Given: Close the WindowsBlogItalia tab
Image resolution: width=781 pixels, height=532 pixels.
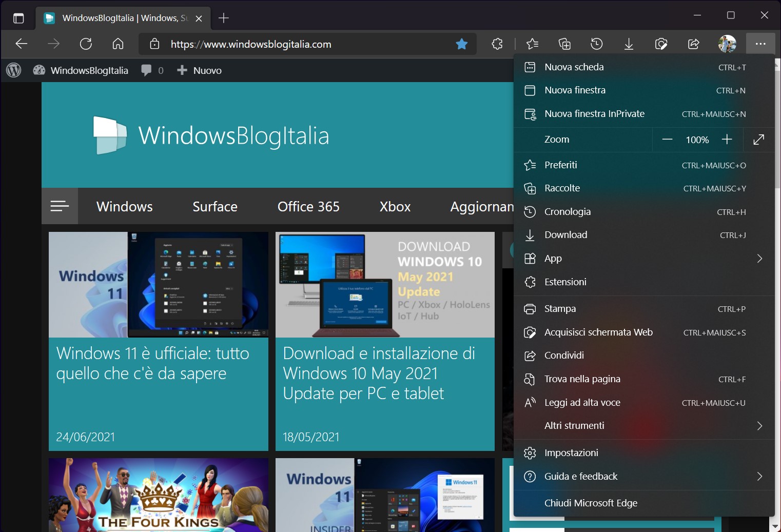Looking at the screenshot, I should pos(199,18).
